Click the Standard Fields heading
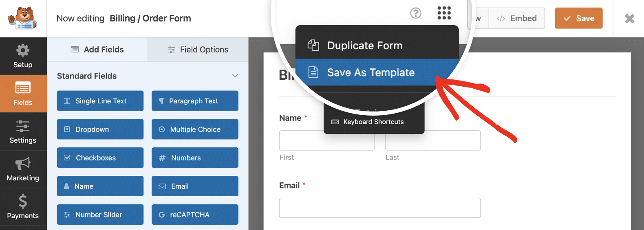Image resolution: width=644 pixels, height=230 pixels. [x=87, y=76]
